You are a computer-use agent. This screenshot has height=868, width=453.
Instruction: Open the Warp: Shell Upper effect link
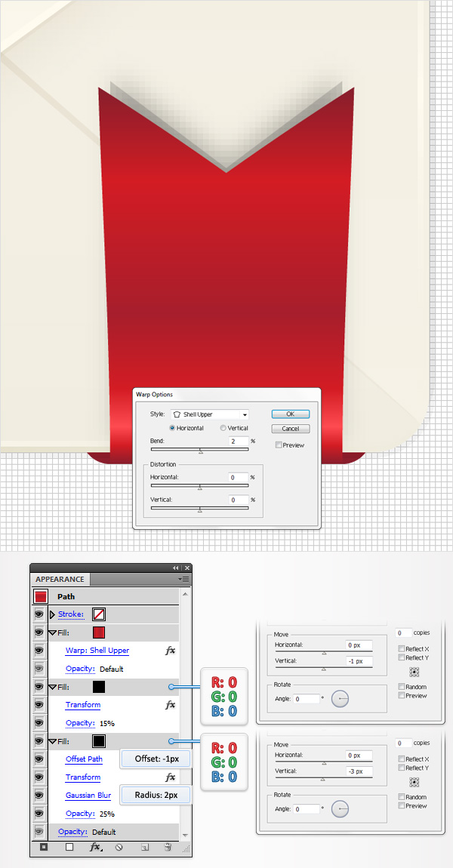pyautogui.click(x=97, y=651)
